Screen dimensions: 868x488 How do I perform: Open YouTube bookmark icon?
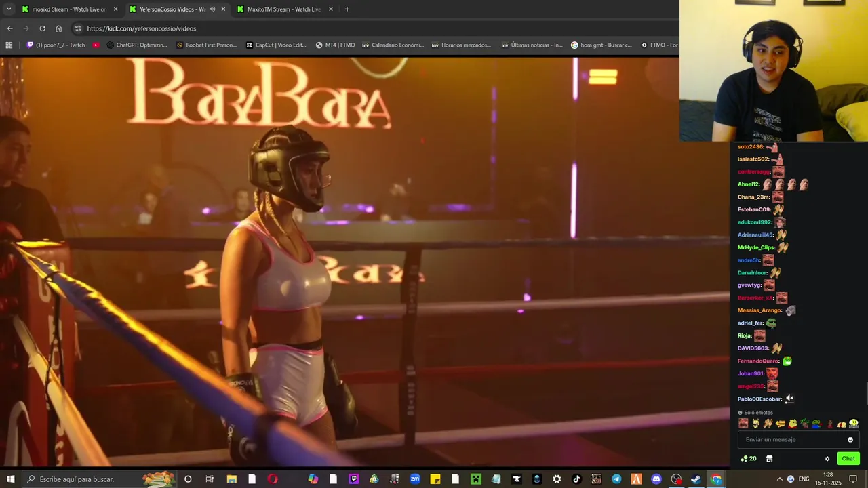pyautogui.click(x=96, y=45)
